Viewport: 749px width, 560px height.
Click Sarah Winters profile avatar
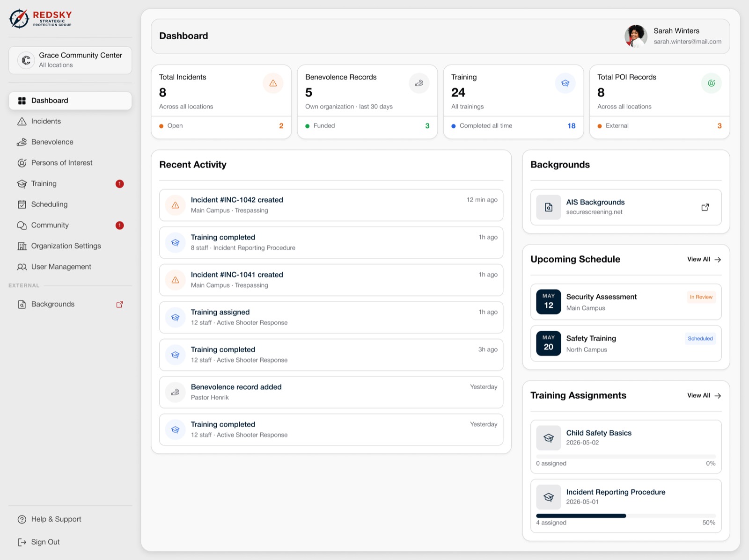(x=636, y=36)
